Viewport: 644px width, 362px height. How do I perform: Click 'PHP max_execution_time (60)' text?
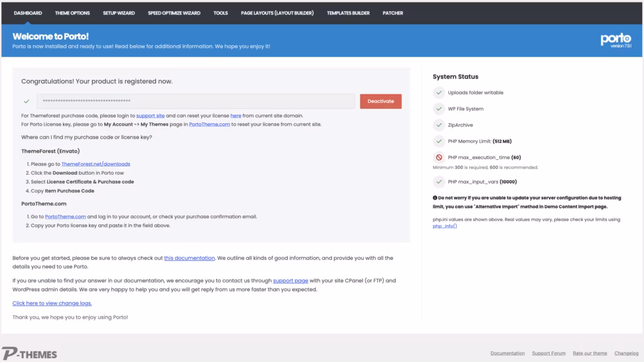484,158
